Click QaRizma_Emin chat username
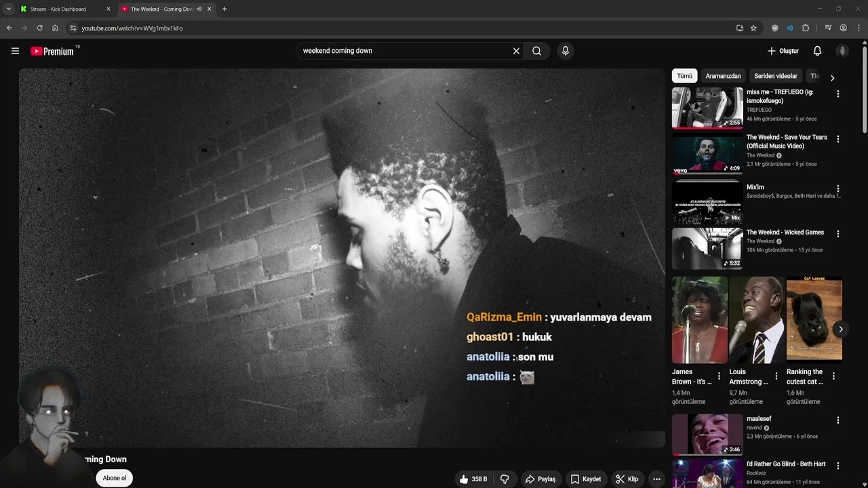 click(504, 317)
